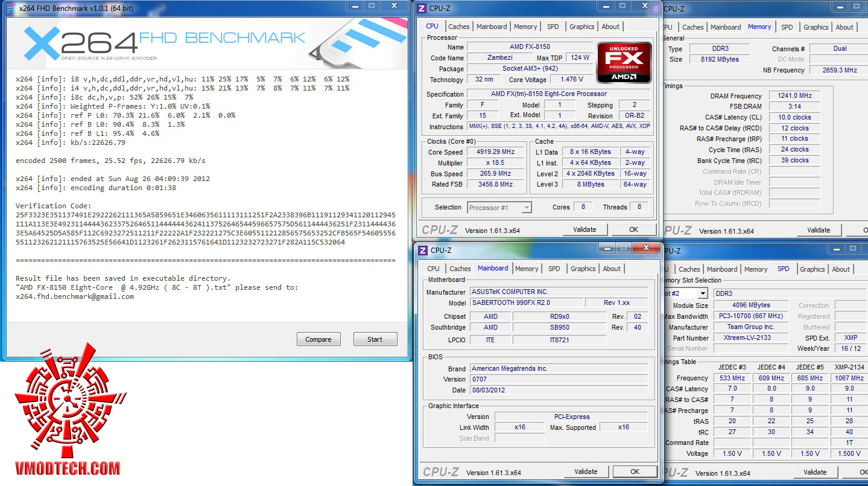Open Memory tab in the CPU-Z processor window

pyautogui.click(x=525, y=27)
